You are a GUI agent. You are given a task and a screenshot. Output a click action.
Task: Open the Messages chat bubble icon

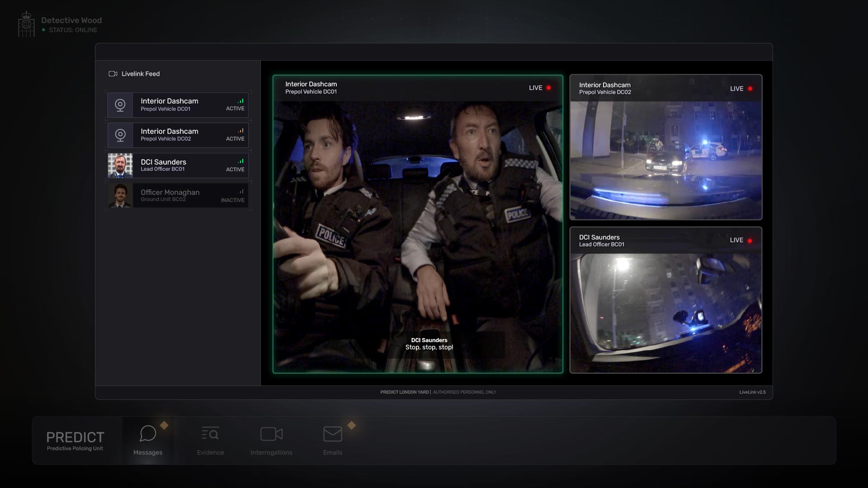click(148, 434)
